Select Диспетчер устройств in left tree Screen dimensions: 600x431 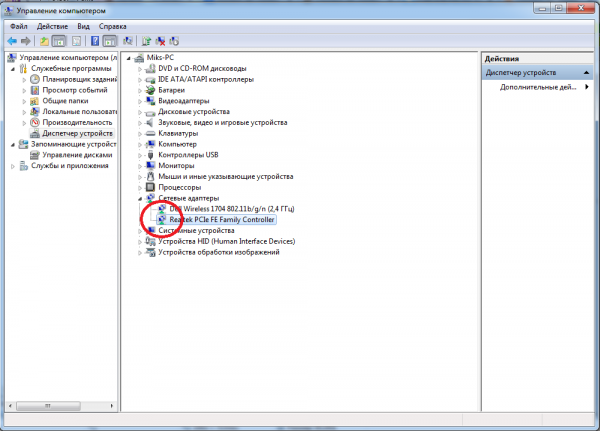(x=77, y=133)
